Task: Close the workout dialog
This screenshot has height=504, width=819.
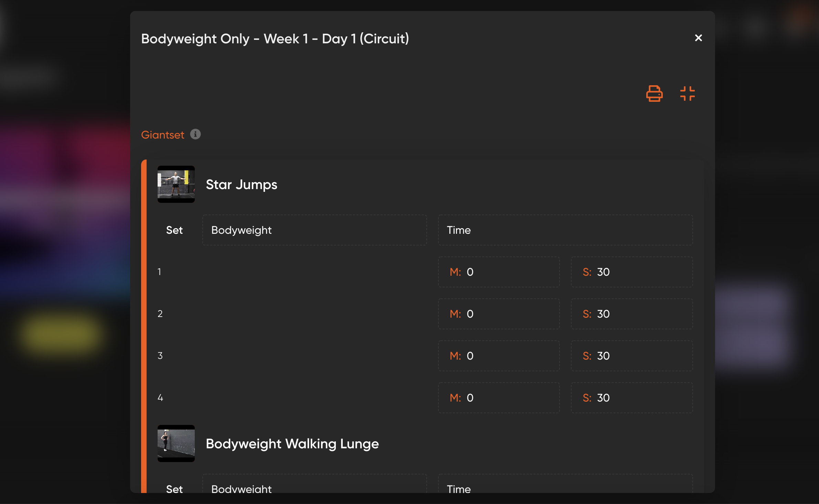Action: pos(698,38)
